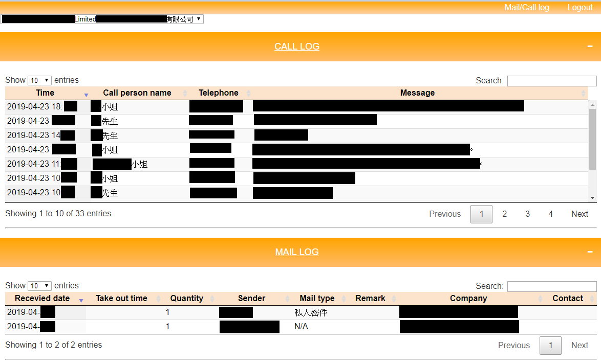This screenshot has width=601, height=364.
Task: Open mail log entries-per-page dropdown
Action: pos(40,286)
